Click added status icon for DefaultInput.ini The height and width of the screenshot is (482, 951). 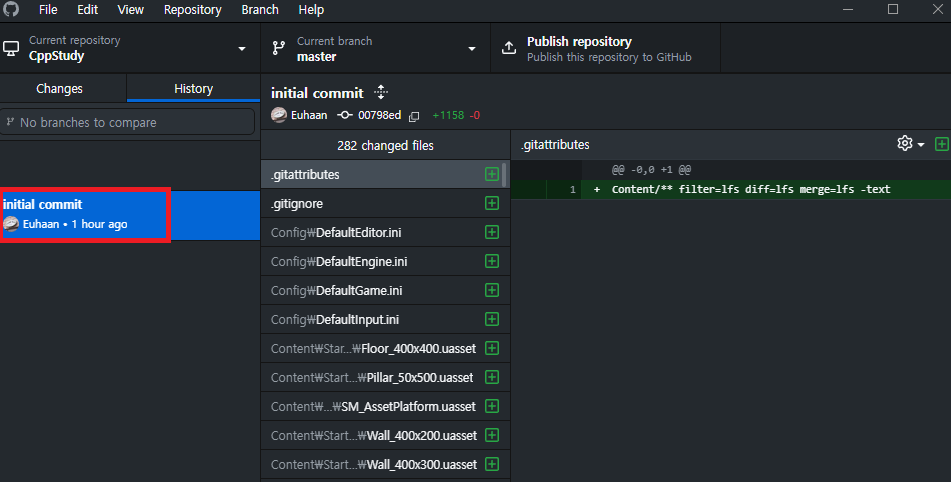point(492,320)
